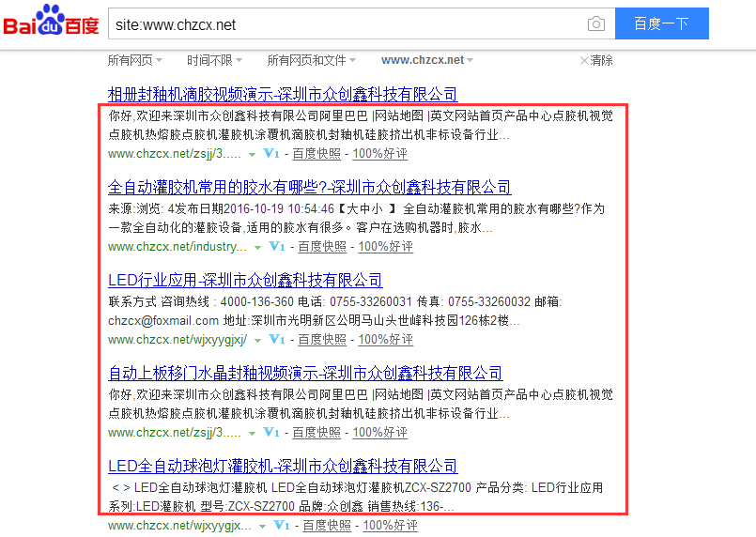Expand the 所有网页 filter dropdown
This screenshot has width=756, height=537.
pyautogui.click(x=134, y=60)
